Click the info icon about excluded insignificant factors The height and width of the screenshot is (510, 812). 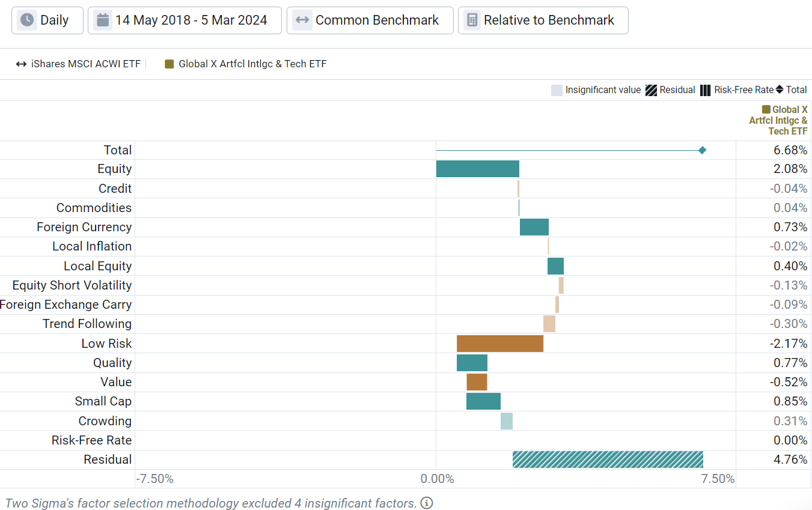tap(427, 503)
